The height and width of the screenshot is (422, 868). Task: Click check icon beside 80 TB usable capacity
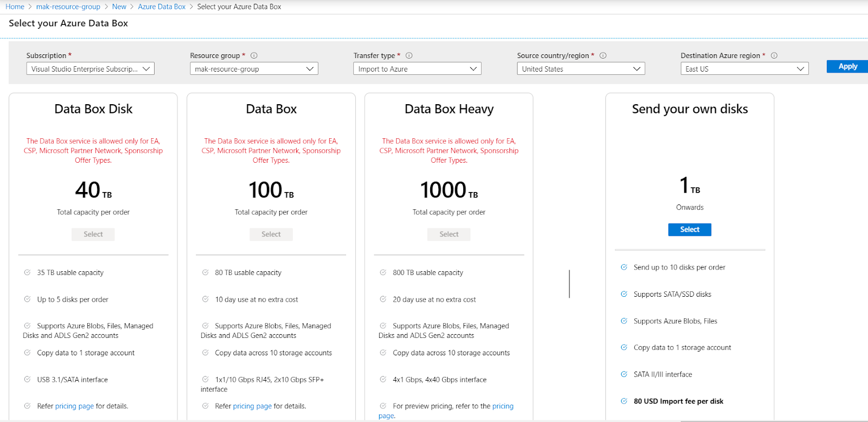[205, 272]
